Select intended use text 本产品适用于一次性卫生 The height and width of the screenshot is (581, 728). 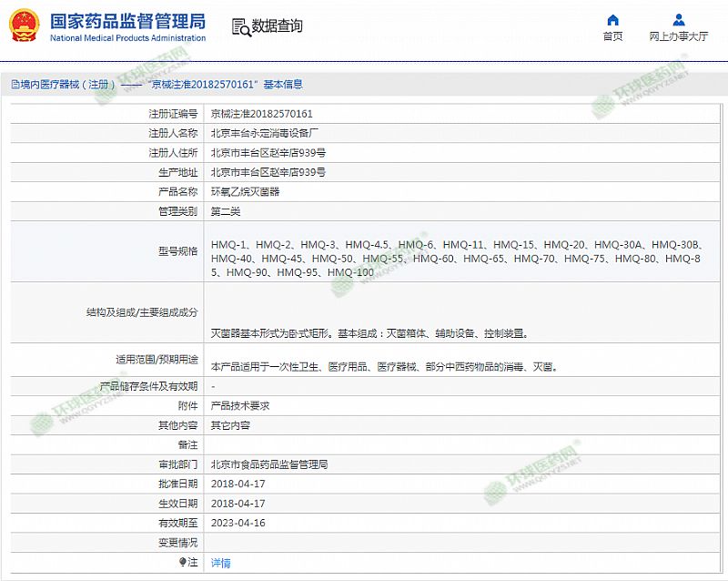click(x=384, y=367)
